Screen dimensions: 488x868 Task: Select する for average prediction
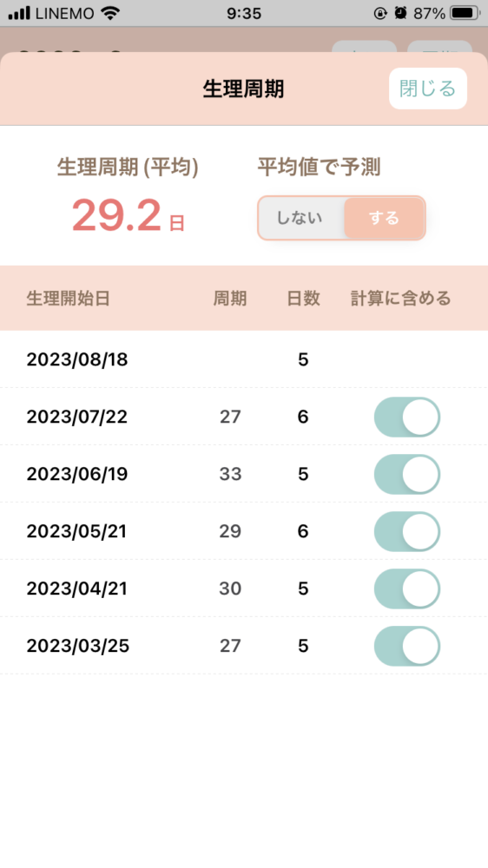[384, 218]
